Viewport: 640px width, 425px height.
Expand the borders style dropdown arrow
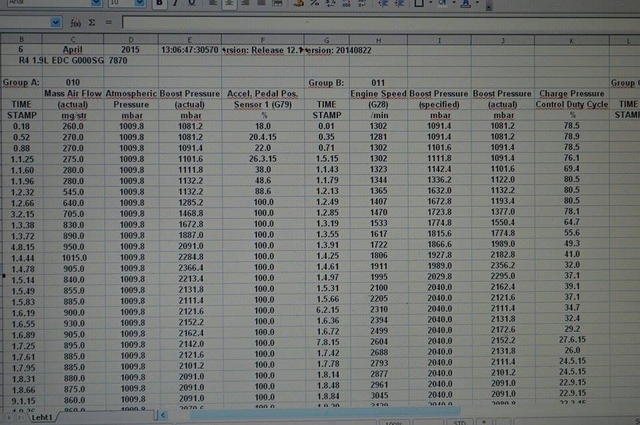tap(431, 3)
